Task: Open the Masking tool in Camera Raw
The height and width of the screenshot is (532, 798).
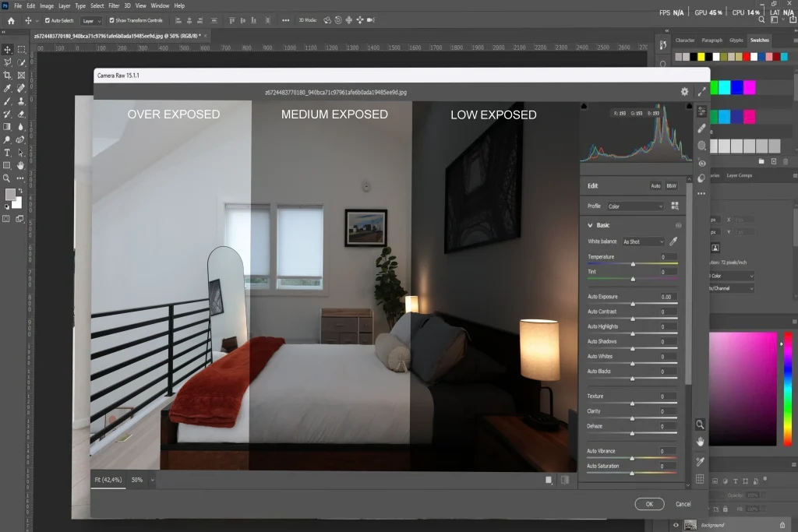Action: tap(701, 145)
